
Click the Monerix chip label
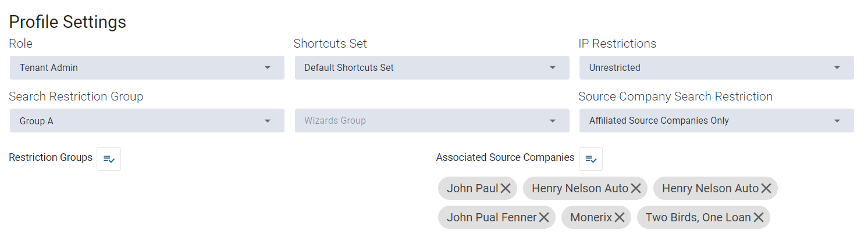[591, 217]
